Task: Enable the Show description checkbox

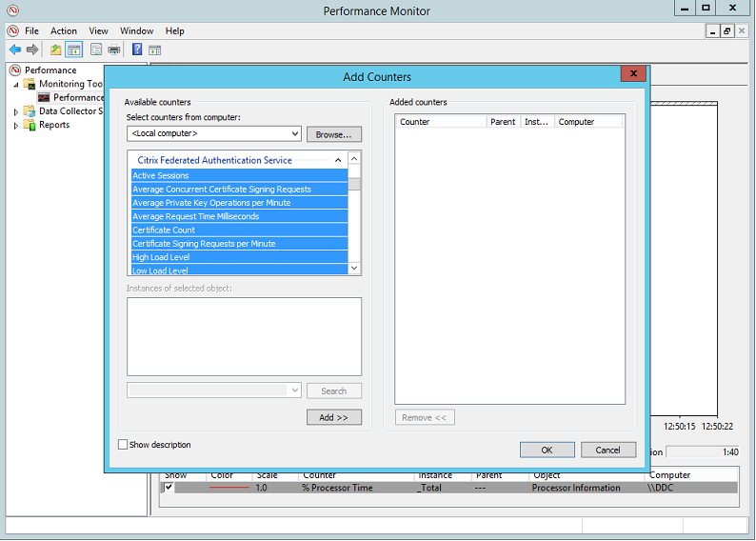Action: pyautogui.click(x=123, y=445)
